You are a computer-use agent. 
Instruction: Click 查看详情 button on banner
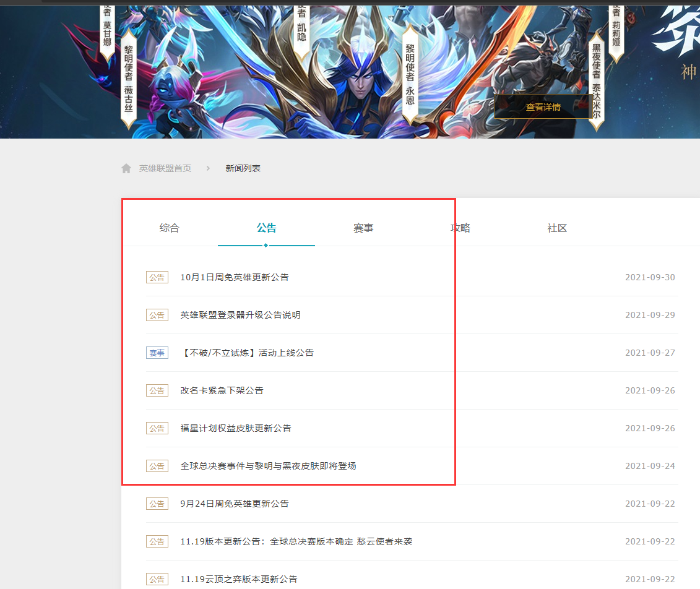[x=543, y=106]
